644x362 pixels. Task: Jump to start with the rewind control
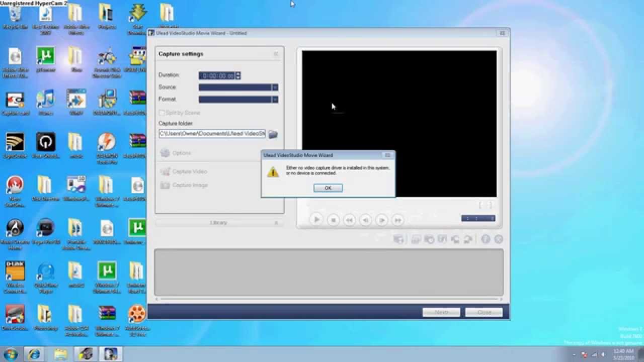pos(349,220)
